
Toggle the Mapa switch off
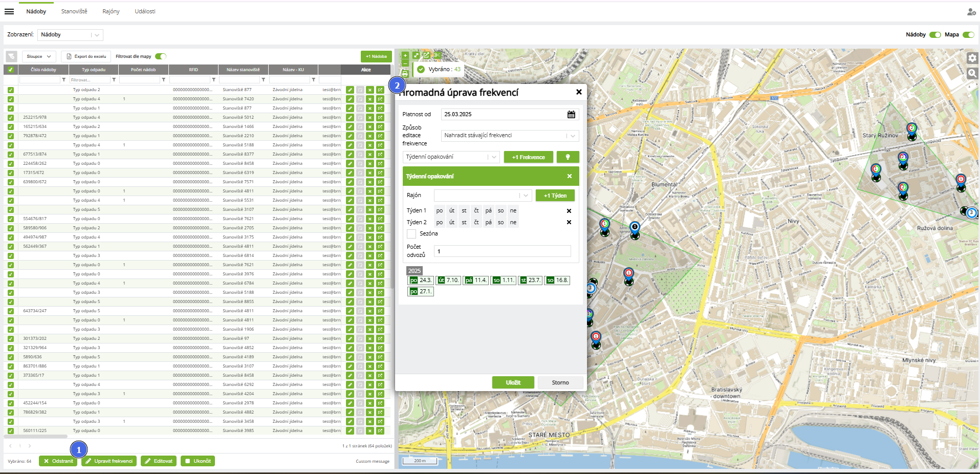click(x=968, y=35)
